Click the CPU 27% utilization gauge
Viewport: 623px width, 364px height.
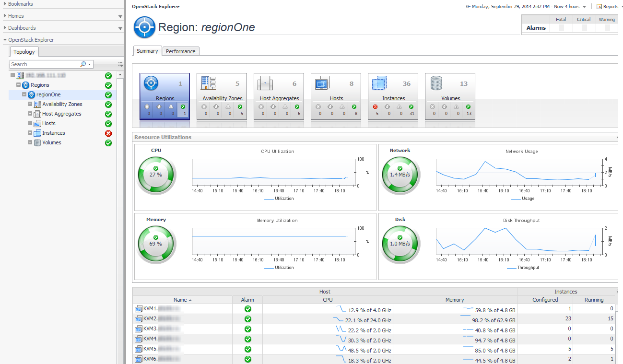coord(156,175)
